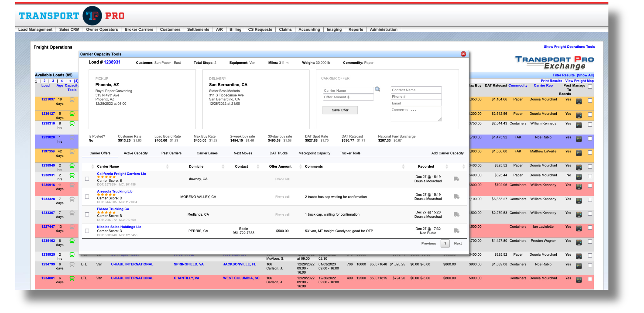Open Nicolas Salas Holdings Llc carrier link
The image size is (644, 313).
(119, 227)
